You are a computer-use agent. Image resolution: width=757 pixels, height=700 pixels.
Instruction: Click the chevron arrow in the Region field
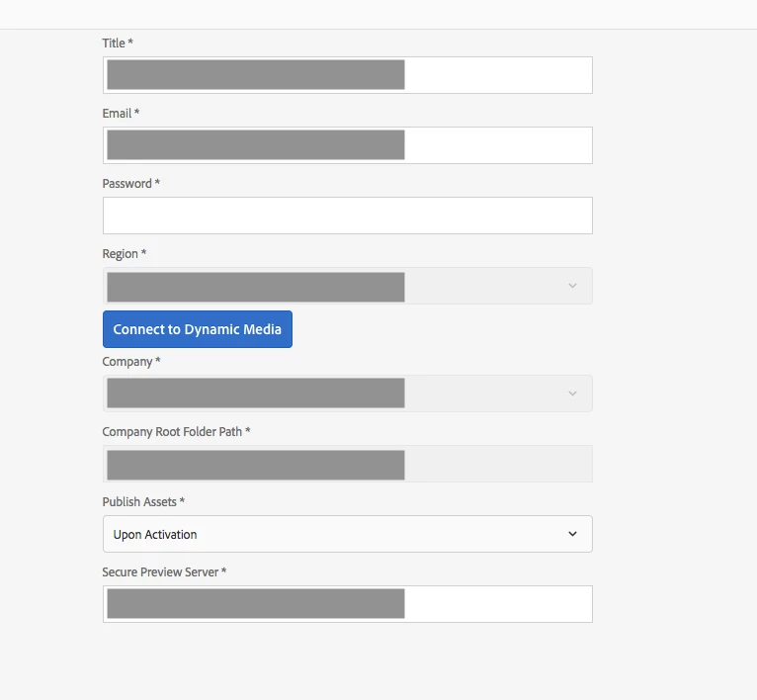tap(572, 286)
